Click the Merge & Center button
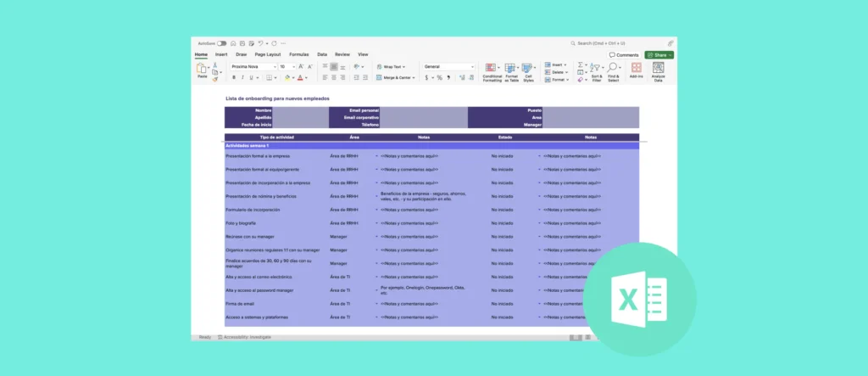Image resolution: width=868 pixels, height=376 pixels. (396, 77)
